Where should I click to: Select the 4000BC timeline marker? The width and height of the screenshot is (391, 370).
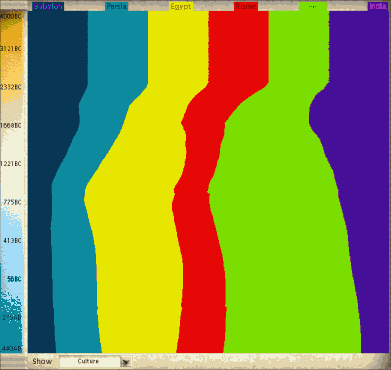[11, 16]
